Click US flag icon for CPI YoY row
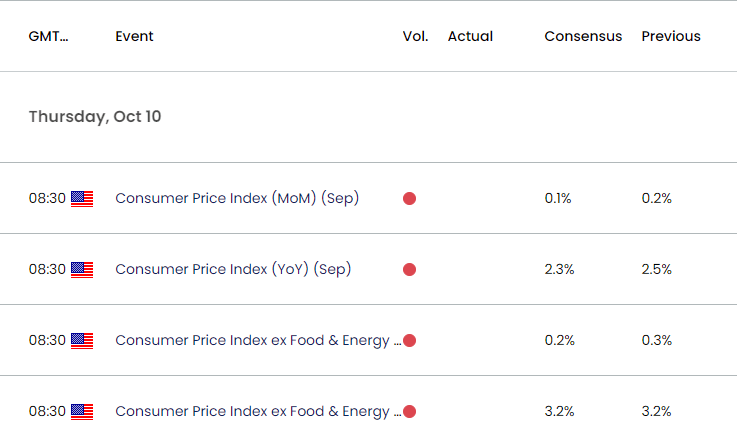The width and height of the screenshot is (737, 443). pos(82,269)
